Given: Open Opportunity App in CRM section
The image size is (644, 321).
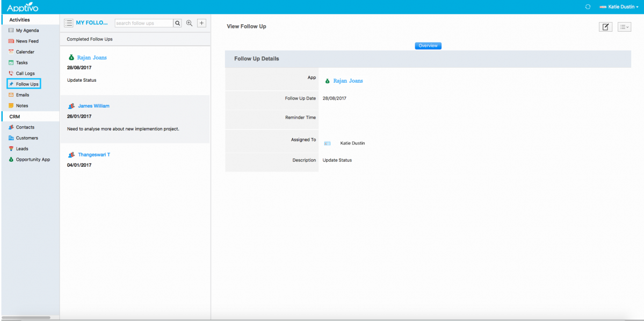Looking at the screenshot, I should 32,160.
